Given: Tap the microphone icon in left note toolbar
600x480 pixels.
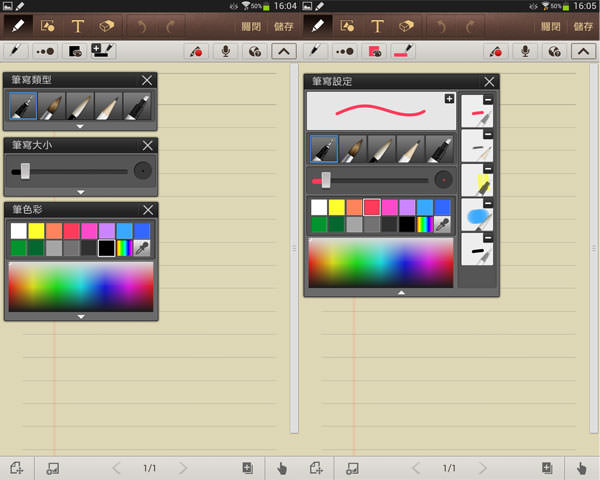Looking at the screenshot, I should tap(226, 50).
